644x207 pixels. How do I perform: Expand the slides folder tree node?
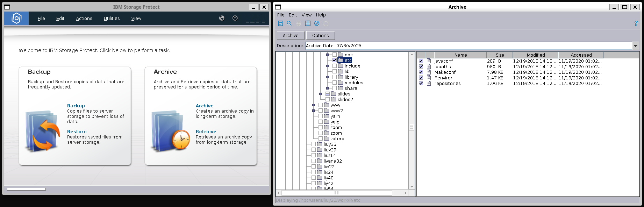point(321,94)
